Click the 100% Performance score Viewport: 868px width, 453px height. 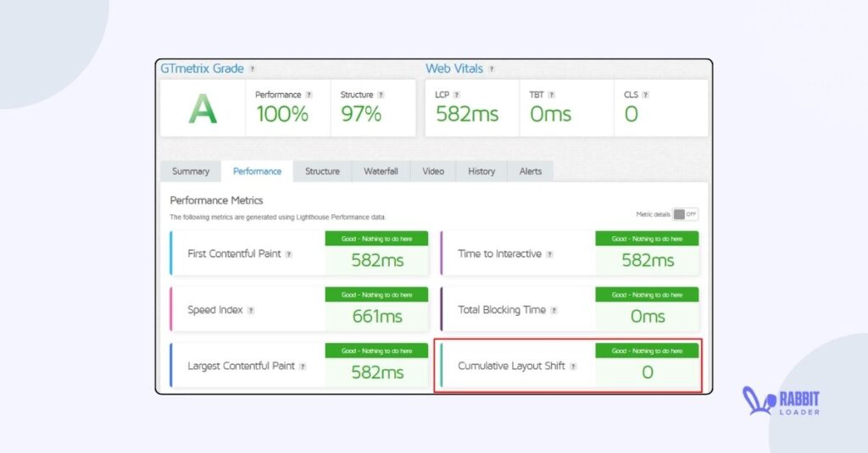coord(281,114)
